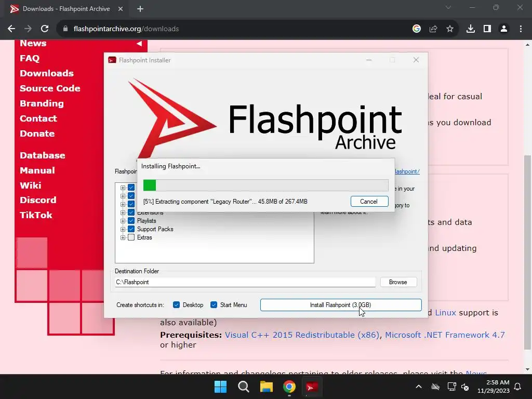This screenshot has height=399, width=532.
Task: Open taskbar Search icon
Action: pyautogui.click(x=243, y=387)
